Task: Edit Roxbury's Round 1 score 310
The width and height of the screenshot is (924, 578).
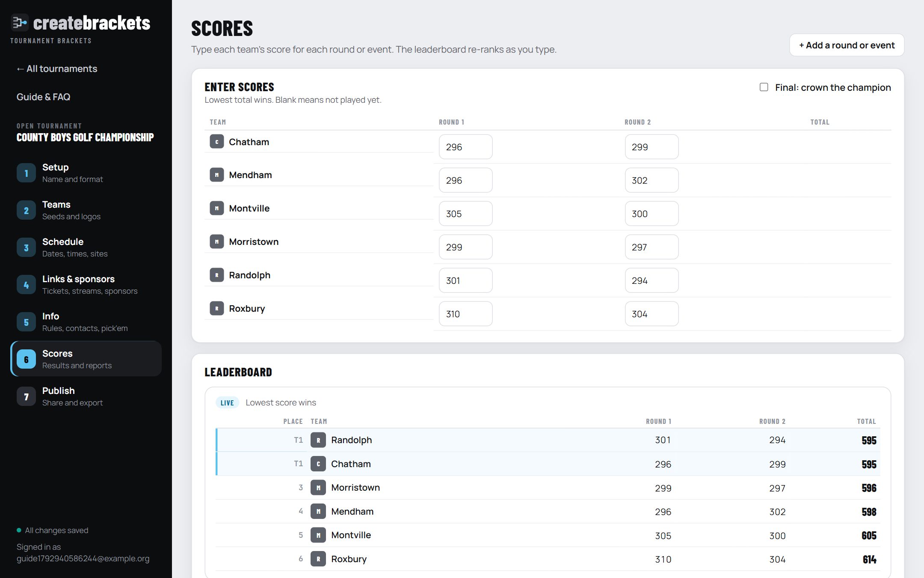Action: pyautogui.click(x=465, y=314)
